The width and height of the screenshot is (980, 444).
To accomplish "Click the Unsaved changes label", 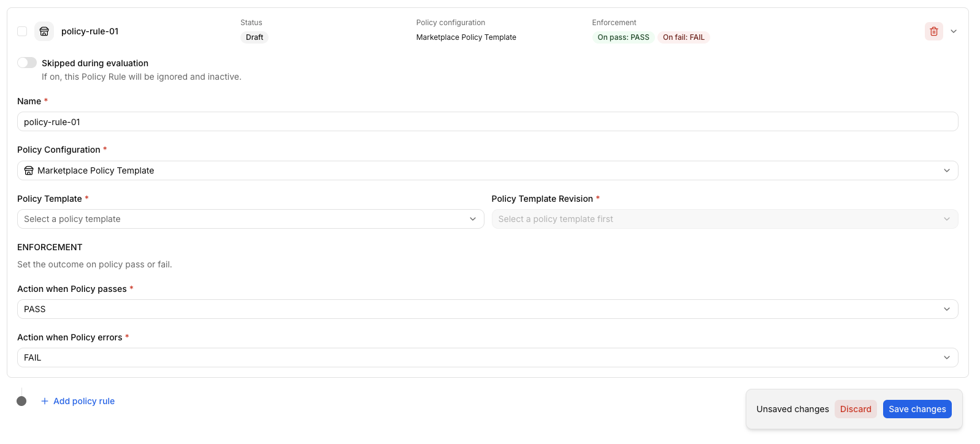I will tap(792, 409).
